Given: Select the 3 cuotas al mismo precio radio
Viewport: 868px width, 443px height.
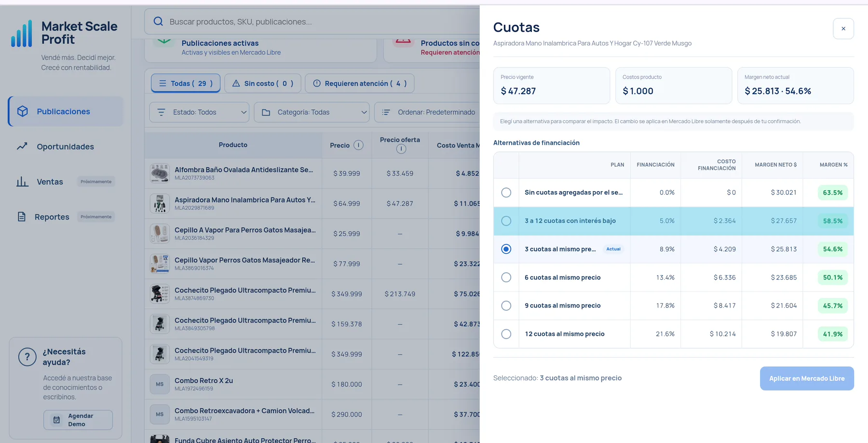Looking at the screenshot, I should [x=506, y=249].
